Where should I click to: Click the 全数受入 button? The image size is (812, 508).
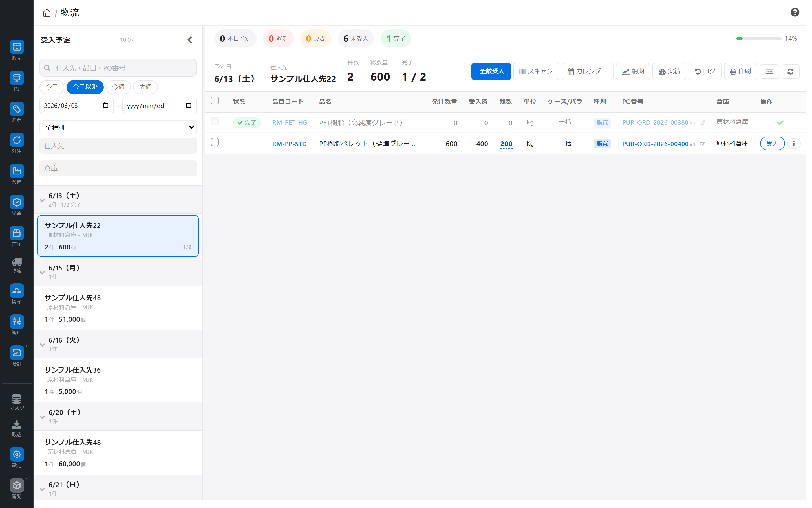click(491, 71)
